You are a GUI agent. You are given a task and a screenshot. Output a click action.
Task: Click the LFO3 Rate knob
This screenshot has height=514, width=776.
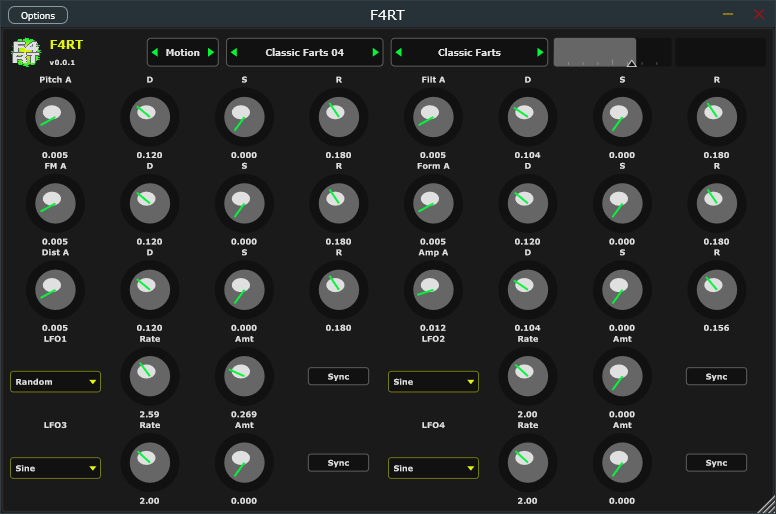149,463
